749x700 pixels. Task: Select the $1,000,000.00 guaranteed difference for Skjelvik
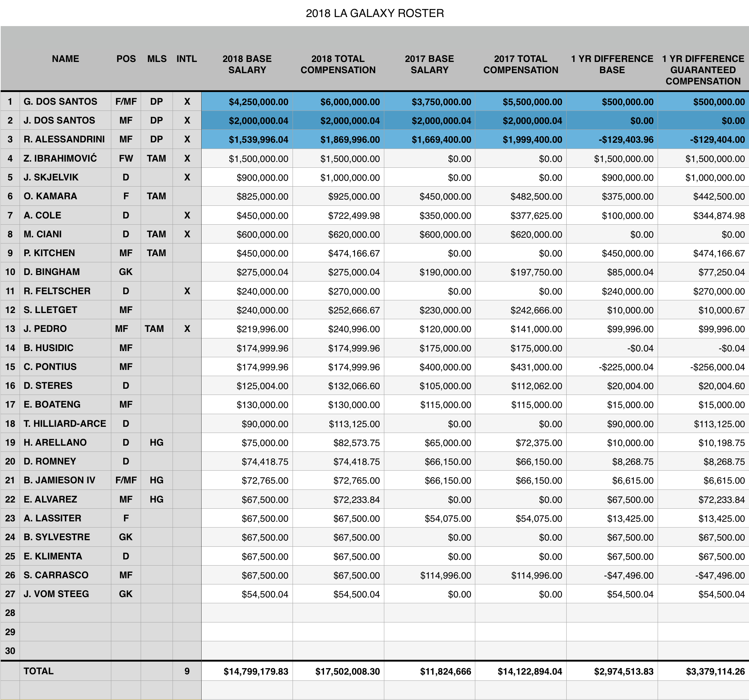[x=703, y=177]
